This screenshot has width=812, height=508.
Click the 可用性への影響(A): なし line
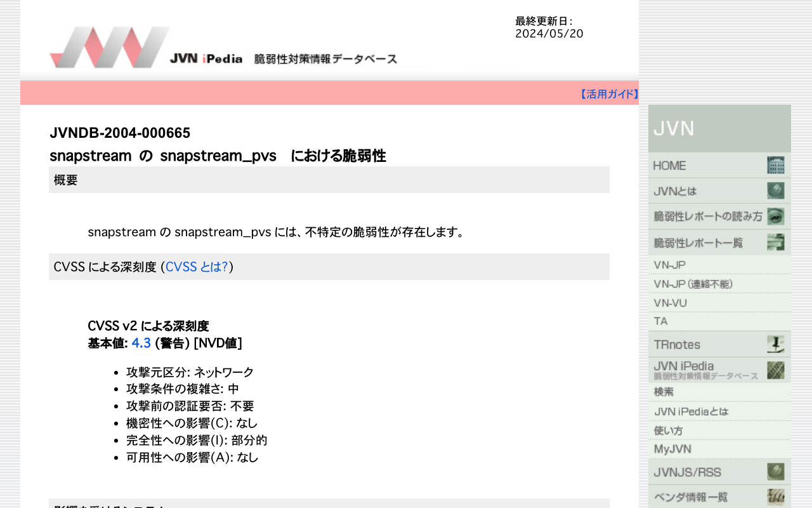pyautogui.click(x=192, y=457)
